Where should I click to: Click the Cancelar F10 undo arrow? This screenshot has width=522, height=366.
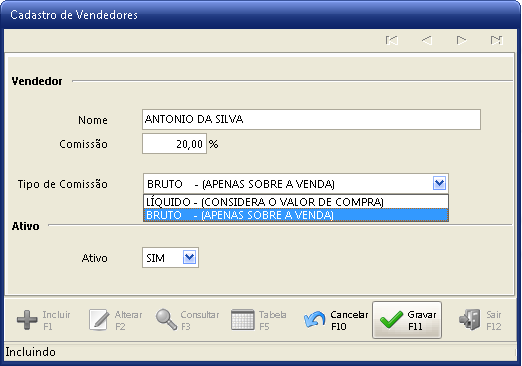pyautogui.click(x=314, y=320)
